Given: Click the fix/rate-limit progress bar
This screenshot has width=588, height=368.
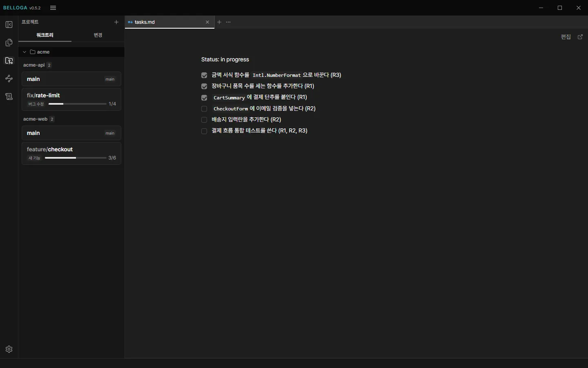Looking at the screenshot, I should 78,104.
